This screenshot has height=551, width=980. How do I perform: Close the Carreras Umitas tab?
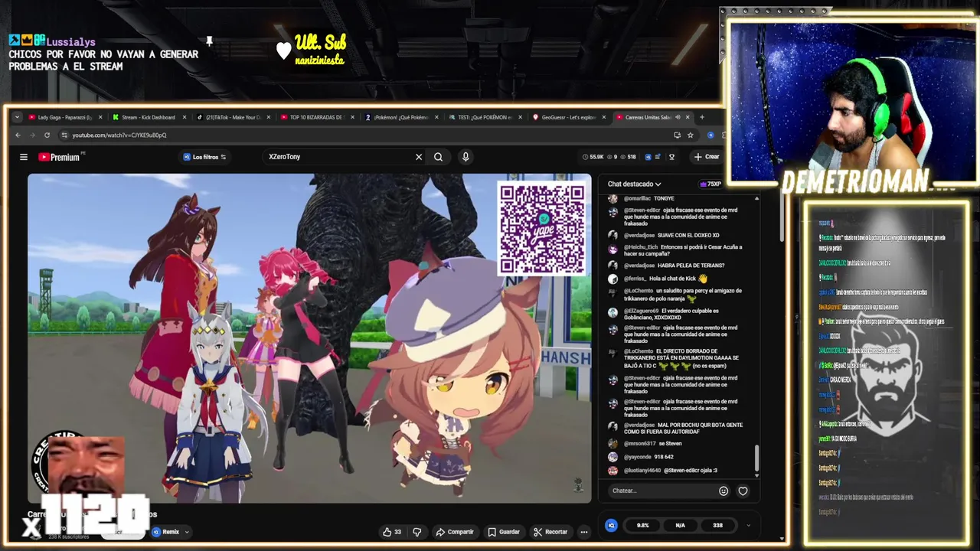click(688, 117)
